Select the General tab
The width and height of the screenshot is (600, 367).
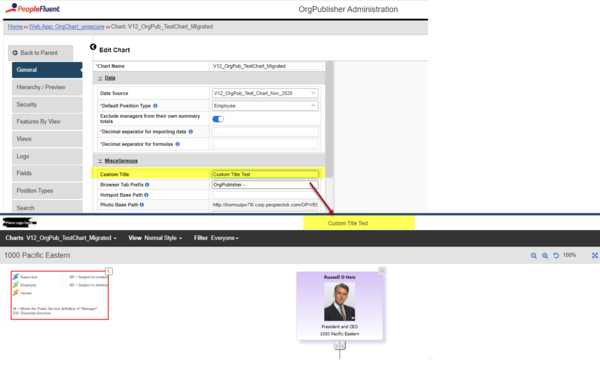click(47, 70)
